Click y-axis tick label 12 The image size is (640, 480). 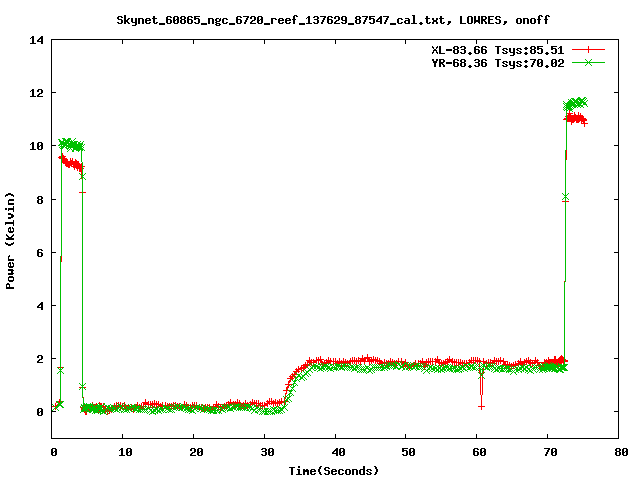pos(36,93)
